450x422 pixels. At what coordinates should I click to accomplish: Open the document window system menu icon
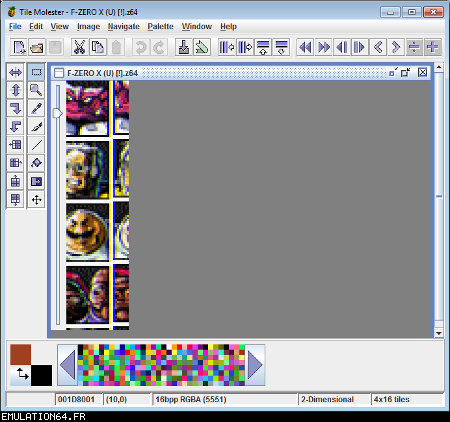click(59, 73)
